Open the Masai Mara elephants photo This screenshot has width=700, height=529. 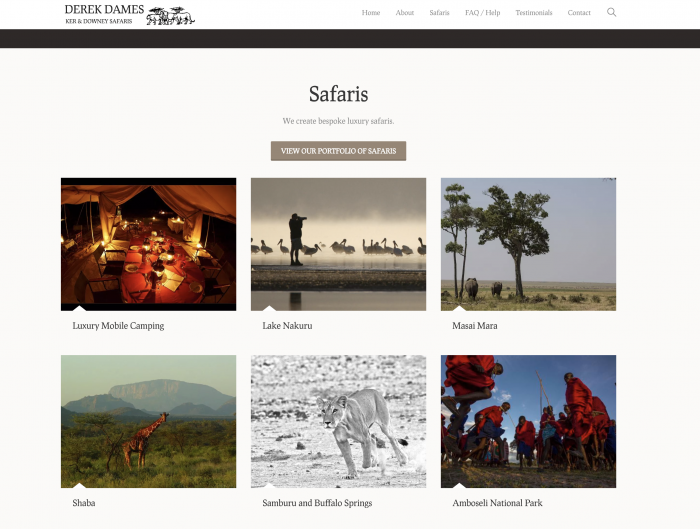[528, 244]
